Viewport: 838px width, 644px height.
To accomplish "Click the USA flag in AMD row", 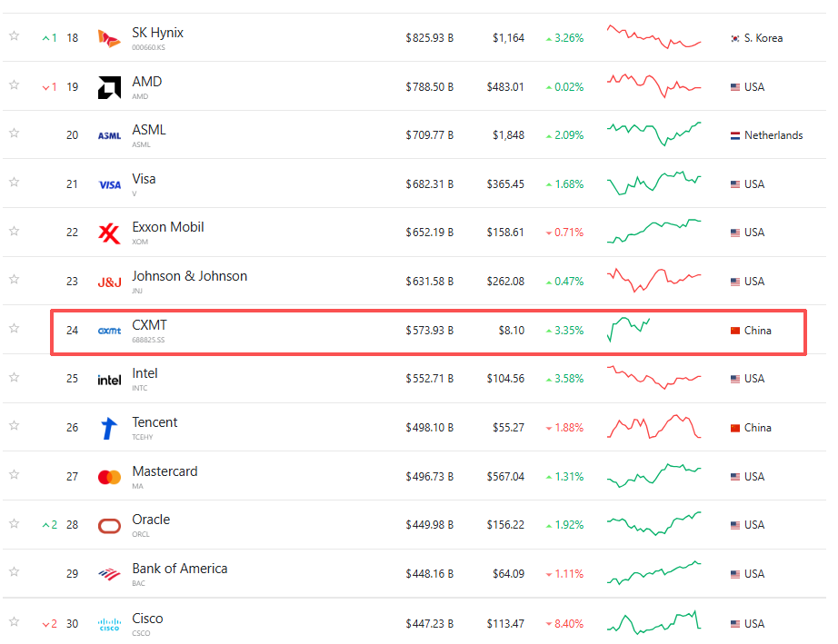I will (x=735, y=87).
